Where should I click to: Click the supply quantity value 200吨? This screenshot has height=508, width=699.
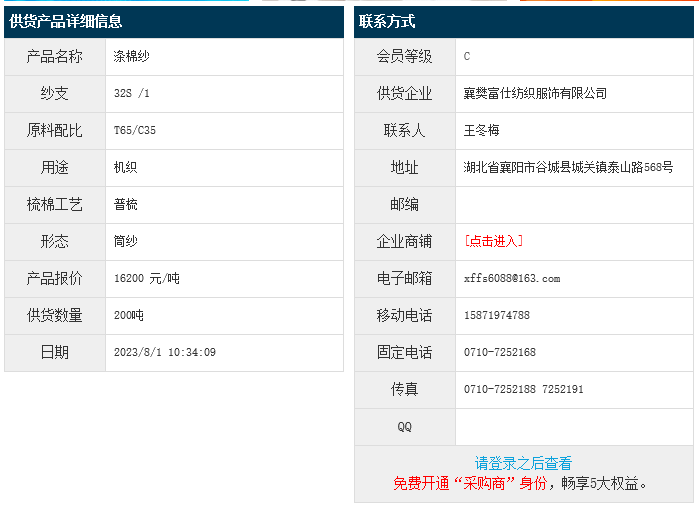[129, 315]
